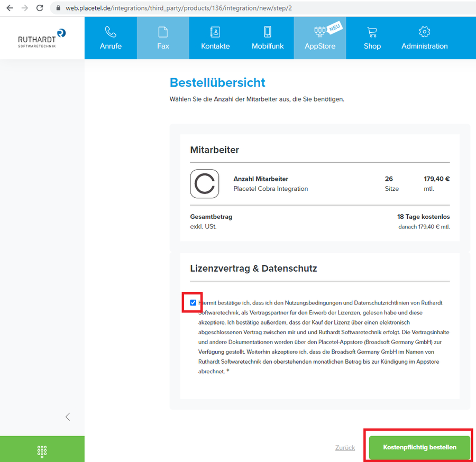Image resolution: width=476 pixels, height=462 pixels.
Task: Click the Ruthardt Softwaretechnik logo
Action: click(42, 38)
